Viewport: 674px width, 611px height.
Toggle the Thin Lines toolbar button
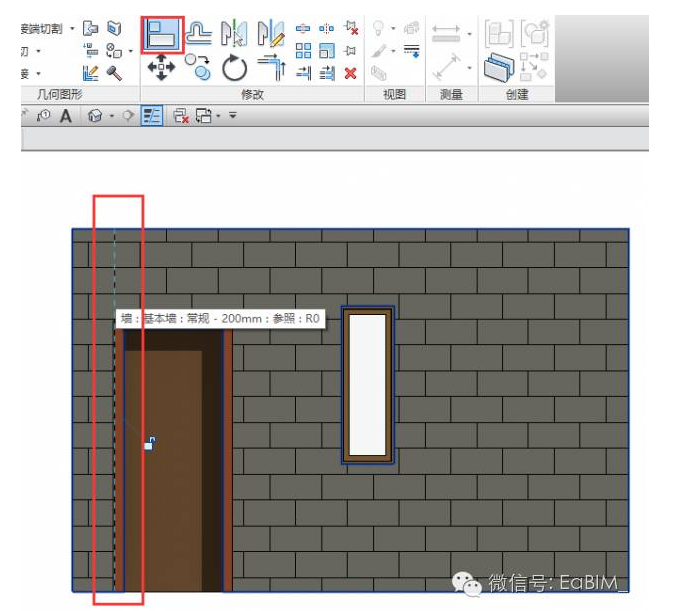(152, 116)
